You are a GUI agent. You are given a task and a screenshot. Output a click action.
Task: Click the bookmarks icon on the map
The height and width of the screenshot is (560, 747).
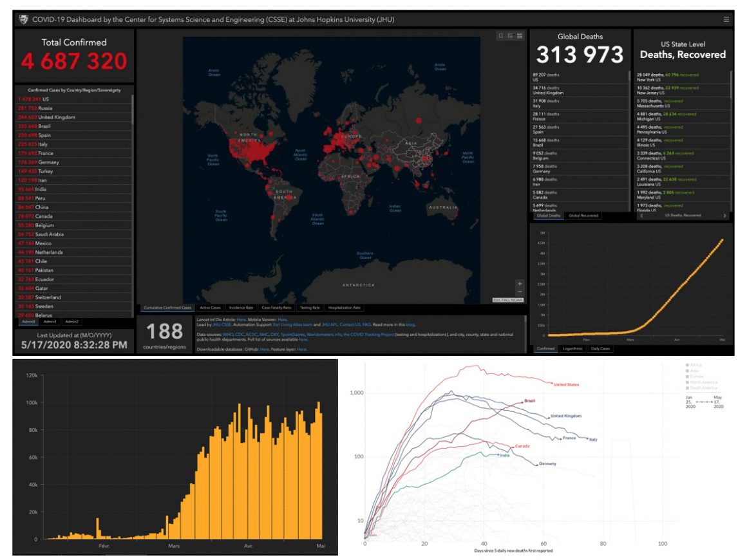500,36
